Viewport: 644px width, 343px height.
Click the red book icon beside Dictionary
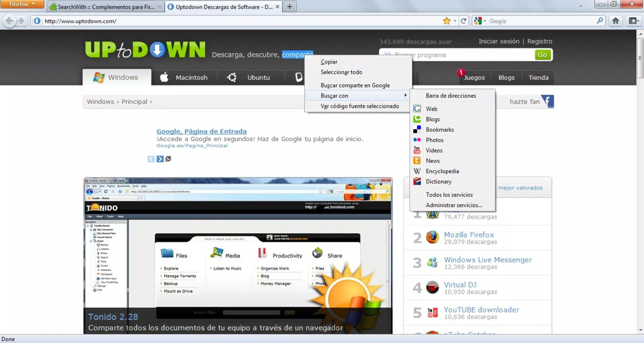[x=417, y=181]
